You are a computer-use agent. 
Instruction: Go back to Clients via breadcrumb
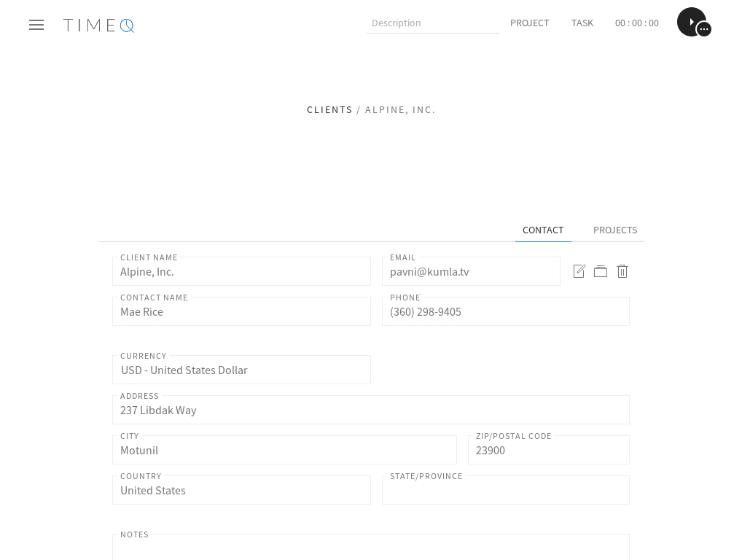pyautogui.click(x=329, y=109)
